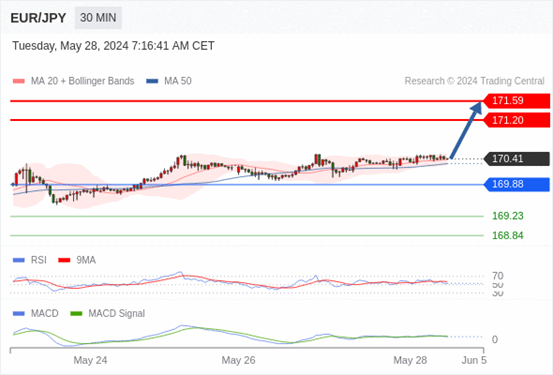Click the MA 20 + Bollinger Bands legend swatch
Image resolution: width=553 pixels, height=375 pixels.
(19, 81)
